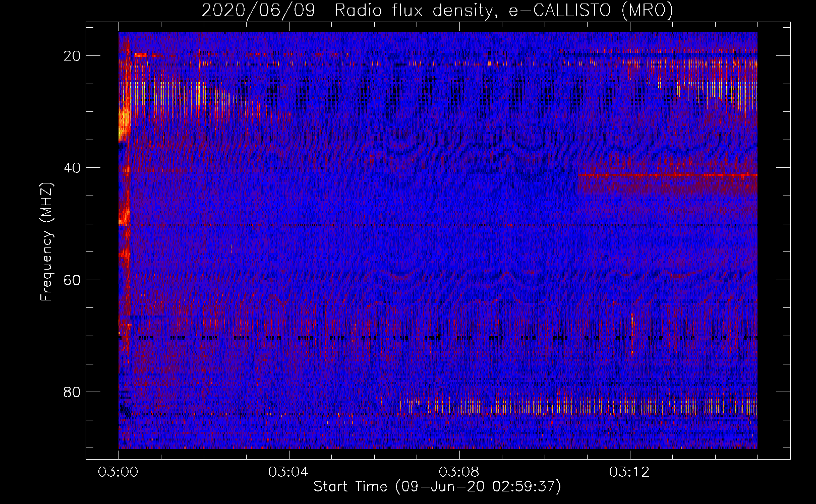Image resolution: width=816 pixels, height=504 pixels.
Task: Click the '20' frequency tick label
Action: tap(72, 56)
